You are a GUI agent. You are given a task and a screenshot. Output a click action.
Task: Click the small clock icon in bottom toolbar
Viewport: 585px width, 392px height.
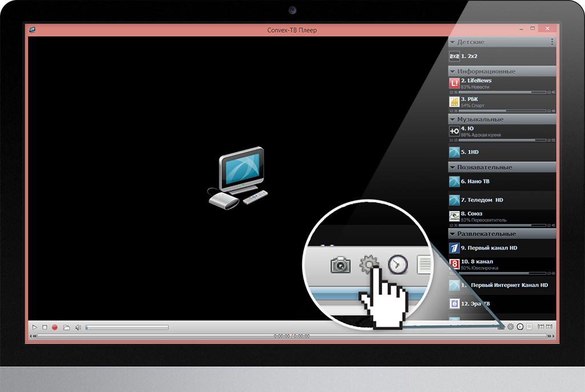pyautogui.click(x=520, y=326)
